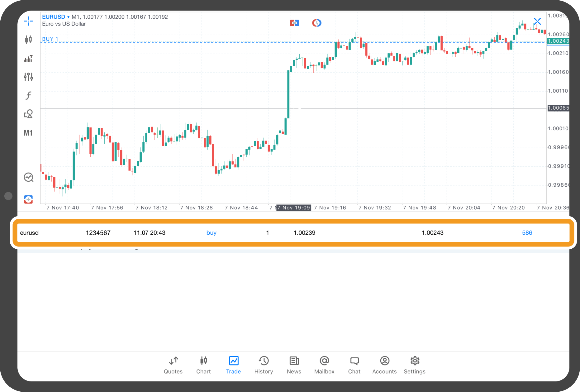Open the History tab
Viewport: 580px width, 392px height.
point(264,365)
